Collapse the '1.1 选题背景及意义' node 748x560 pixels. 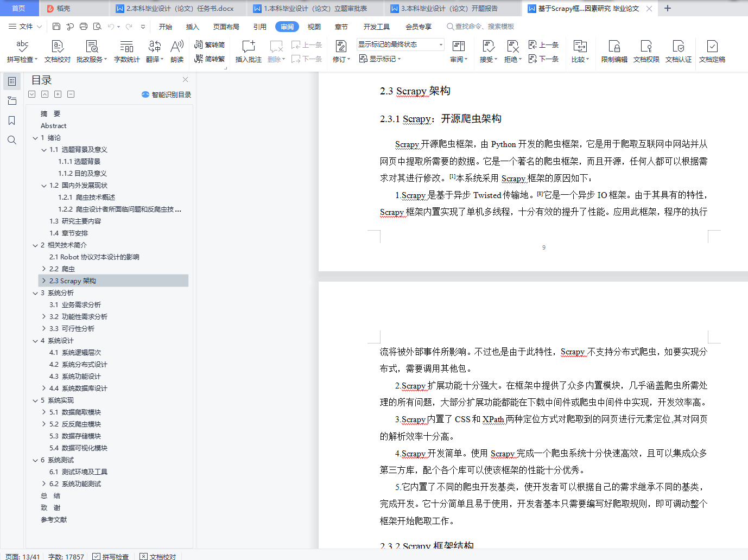[x=44, y=150]
